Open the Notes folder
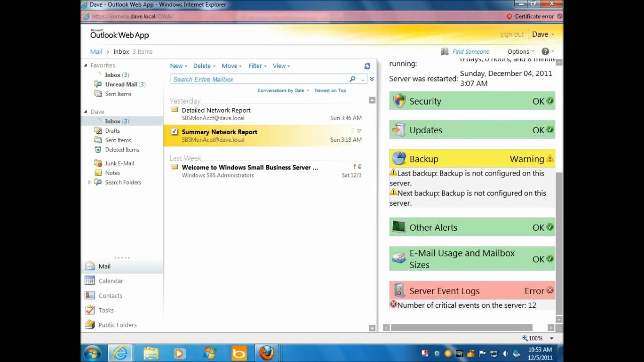Viewport: 644px width, 362px height. click(112, 172)
